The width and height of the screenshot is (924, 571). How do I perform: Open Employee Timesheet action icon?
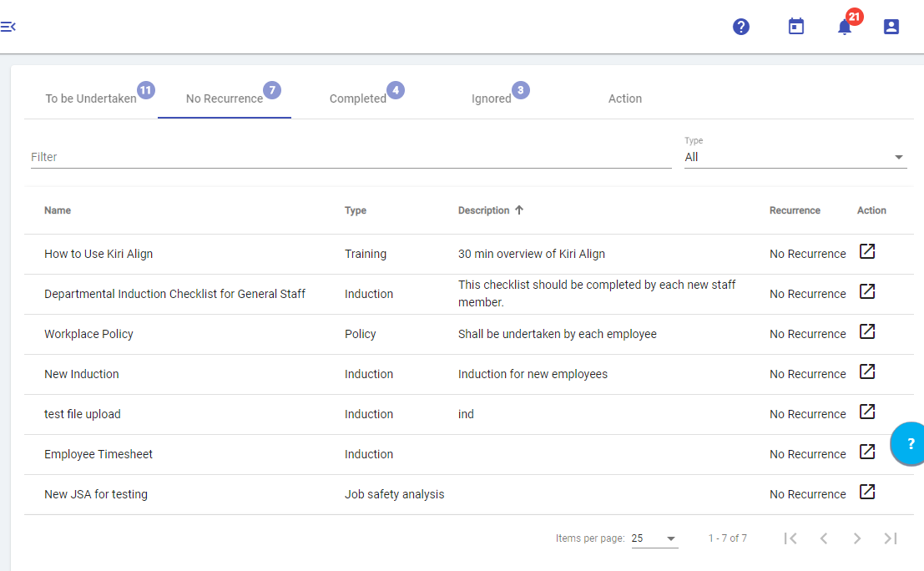pos(867,452)
